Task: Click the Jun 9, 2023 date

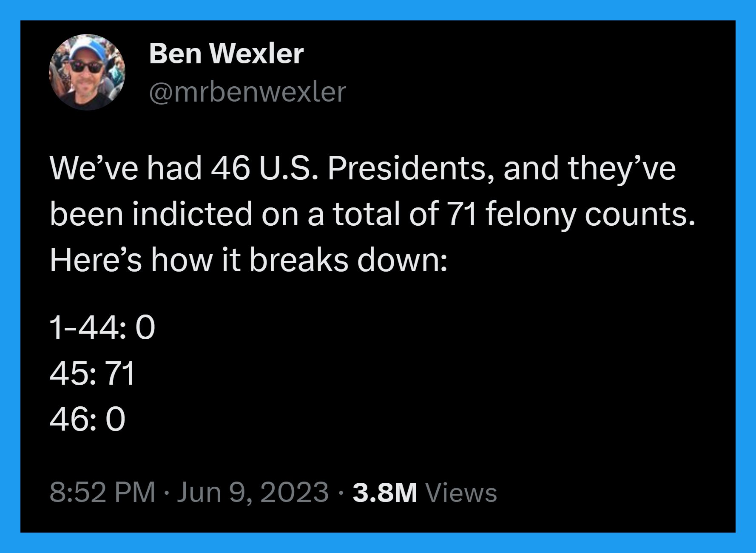Action: (253, 492)
